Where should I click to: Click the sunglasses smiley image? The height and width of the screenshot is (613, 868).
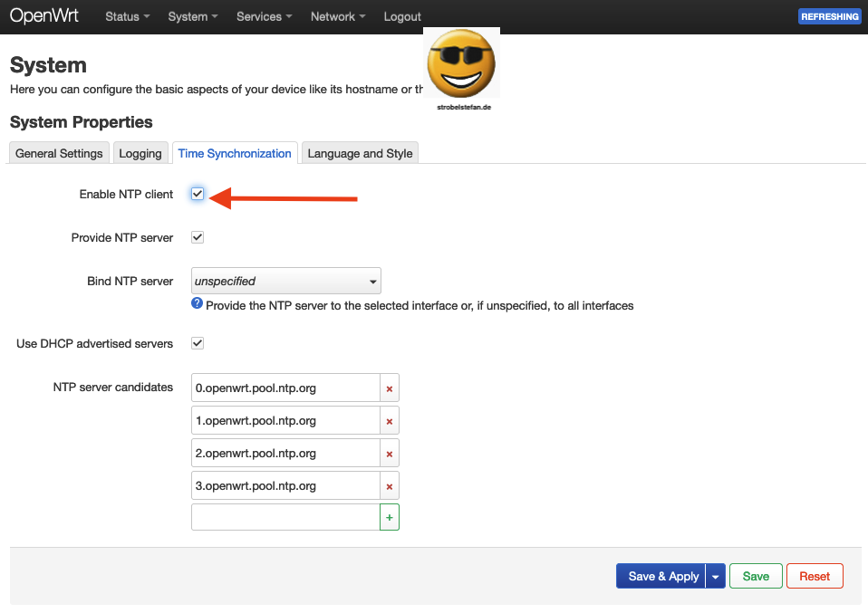pyautogui.click(x=461, y=65)
